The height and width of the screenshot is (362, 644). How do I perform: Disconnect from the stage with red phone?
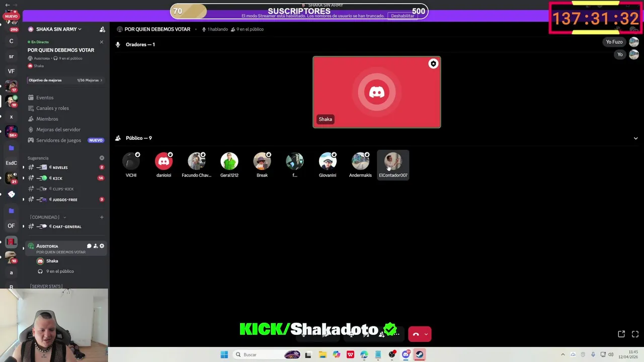pos(416,334)
